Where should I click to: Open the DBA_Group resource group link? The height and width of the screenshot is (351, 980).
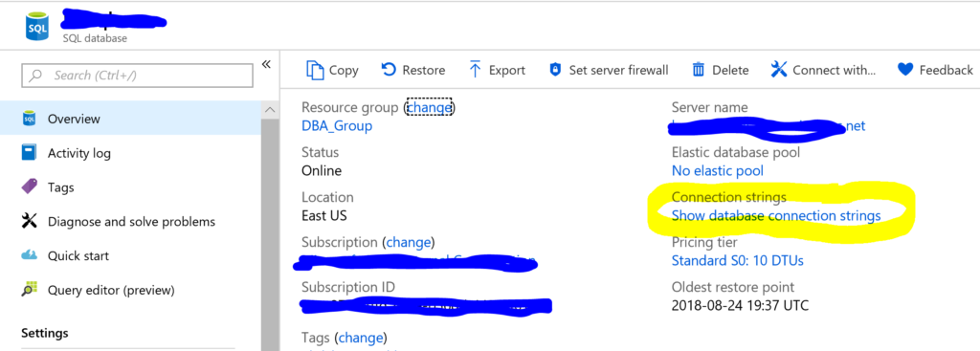point(337,126)
